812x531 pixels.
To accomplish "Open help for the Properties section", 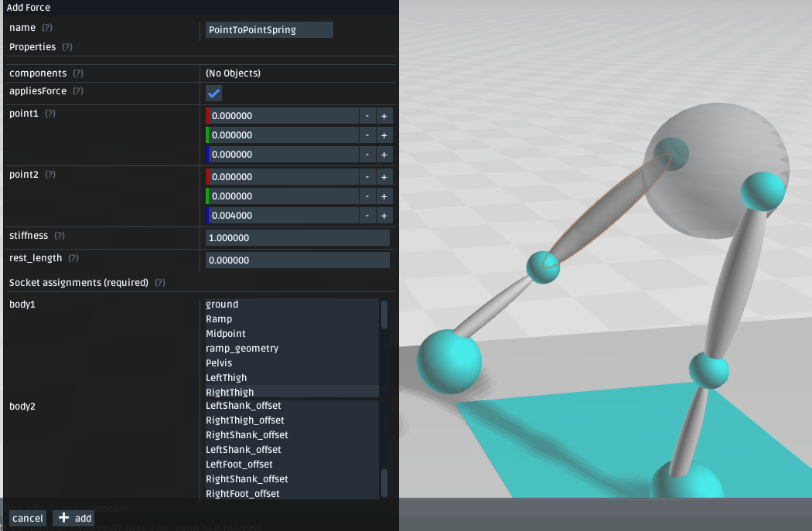I will point(67,46).
